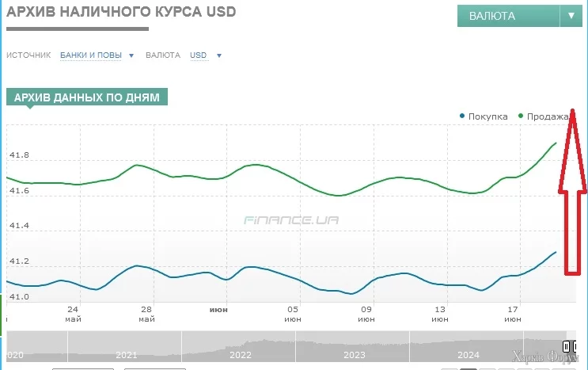Click the green sale line peak at chart end
This screenshot has height=370, width=588.
(556, 143)
